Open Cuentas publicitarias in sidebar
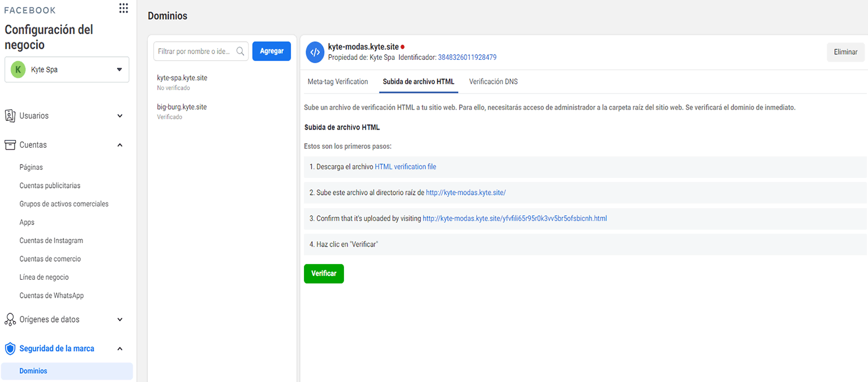868x382 pixels. (50, 185)
